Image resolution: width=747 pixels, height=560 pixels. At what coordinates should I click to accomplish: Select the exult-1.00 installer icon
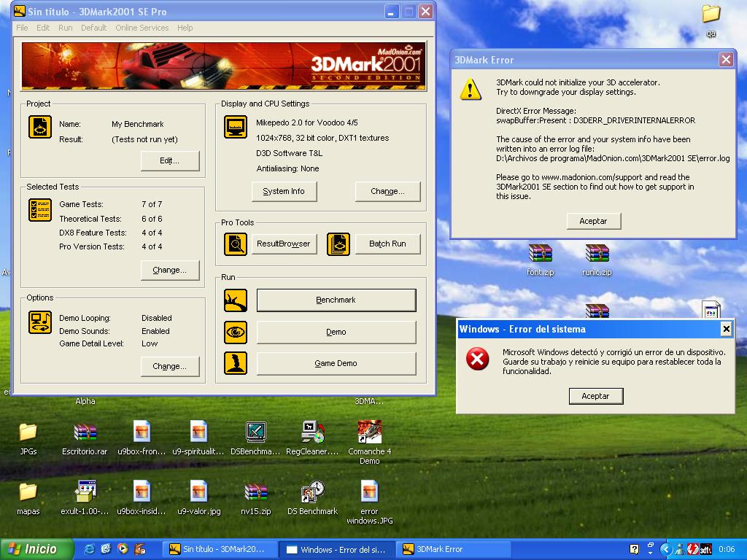(85, 498)
